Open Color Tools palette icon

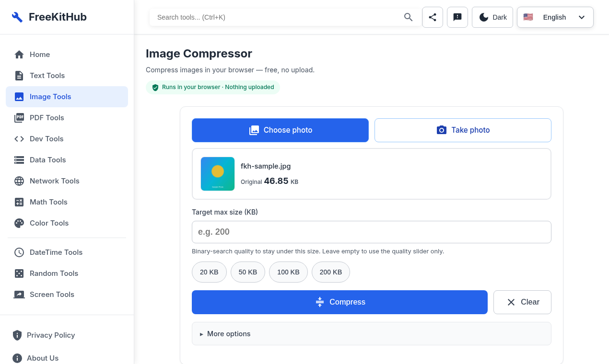tap(19, 223)
